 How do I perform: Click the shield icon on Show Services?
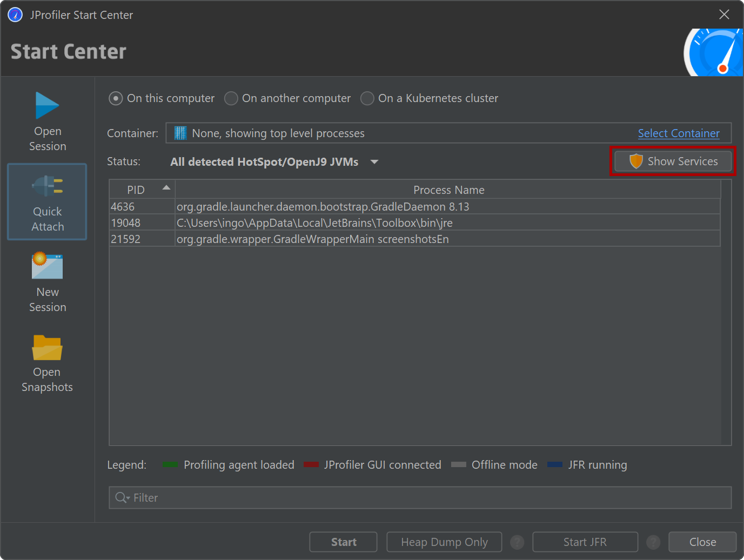(x=636, y=161)
